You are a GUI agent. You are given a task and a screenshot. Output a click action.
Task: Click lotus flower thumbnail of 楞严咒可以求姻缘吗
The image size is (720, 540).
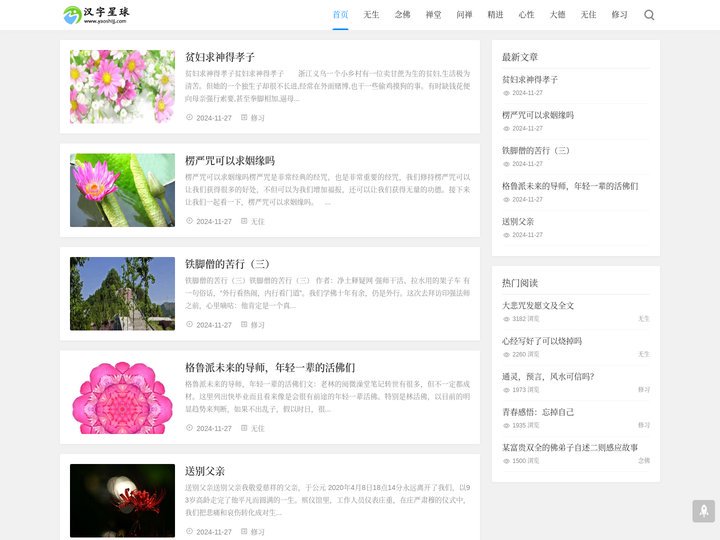[x=122, y=190]
